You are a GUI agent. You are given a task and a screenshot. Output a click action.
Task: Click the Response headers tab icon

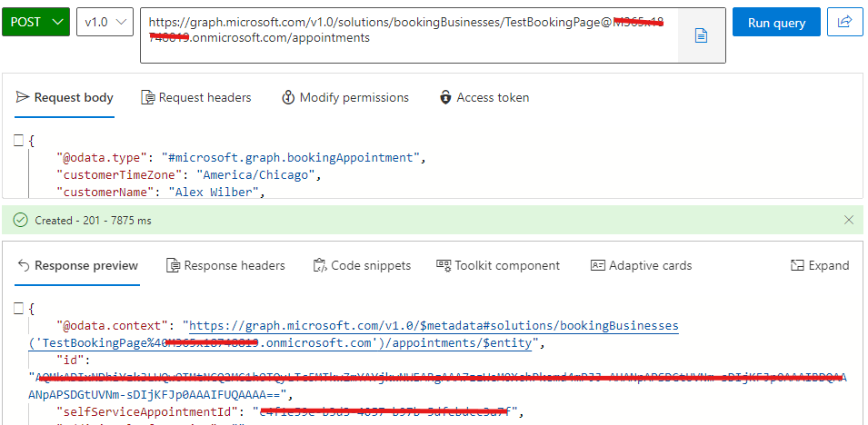[174, 266]
